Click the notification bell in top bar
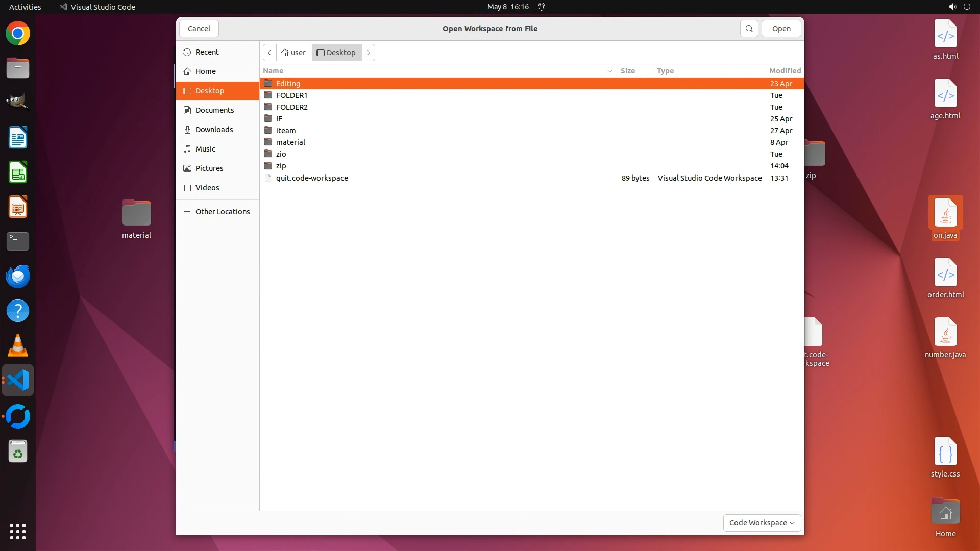The image size is (980, 551). (542, 7)
